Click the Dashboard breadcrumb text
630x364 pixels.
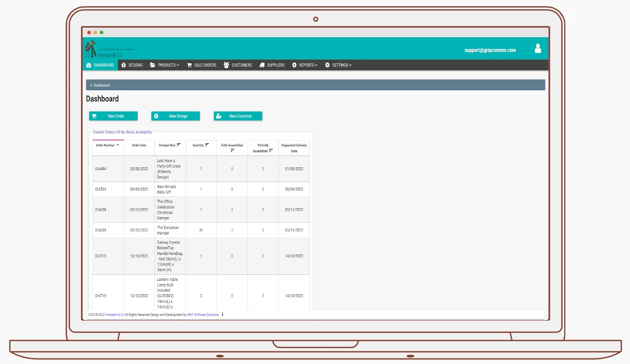coord(101,85)
